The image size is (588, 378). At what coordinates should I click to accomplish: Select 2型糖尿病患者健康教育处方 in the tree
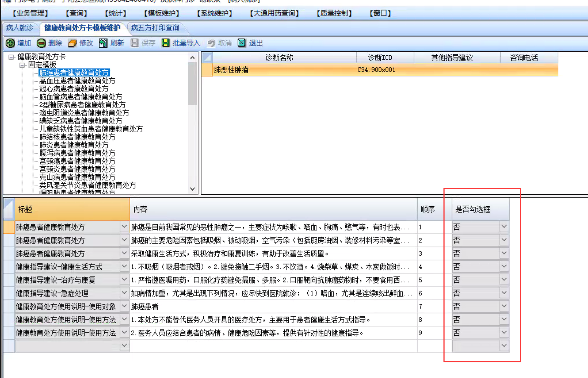pyautogui.click(x=82, y=105)
